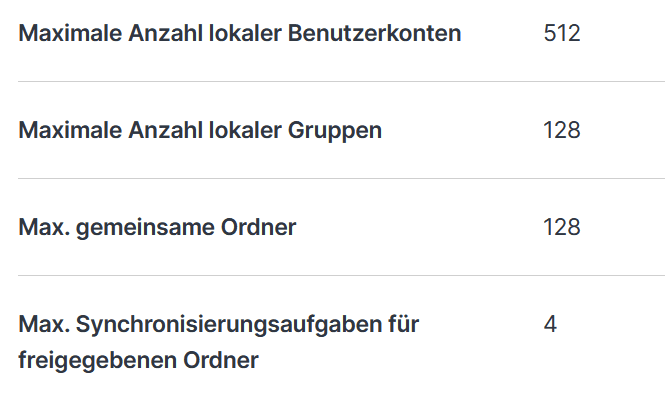This screenshot has height=400, width=665.
Task: Select the value 512 for local user accounts
Action: [x=562, y=33]
